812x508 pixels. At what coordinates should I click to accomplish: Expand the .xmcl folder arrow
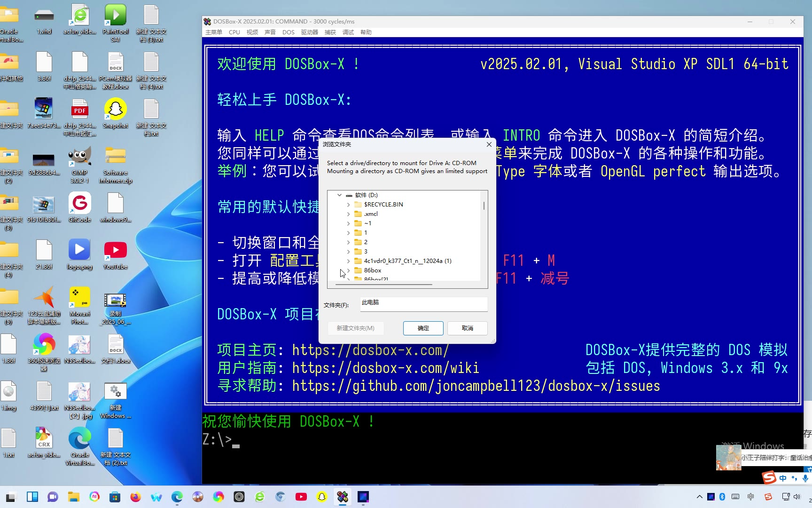pyautogui.click(x=348, y=214)
